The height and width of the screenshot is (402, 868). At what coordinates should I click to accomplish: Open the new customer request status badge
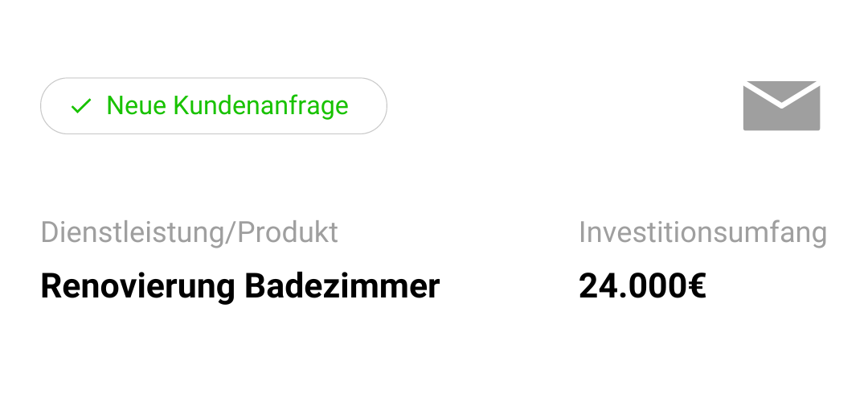(214, 106)
